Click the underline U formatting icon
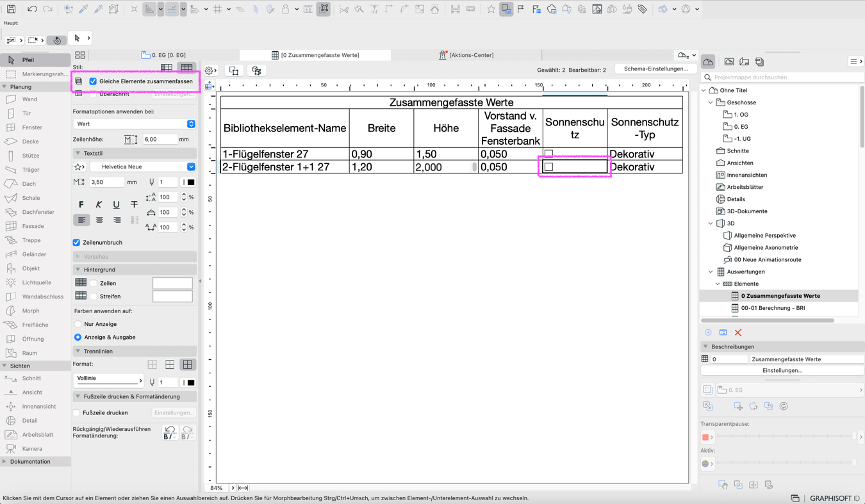This screenshot has width=865, height=504. click(x=116, y=204)
